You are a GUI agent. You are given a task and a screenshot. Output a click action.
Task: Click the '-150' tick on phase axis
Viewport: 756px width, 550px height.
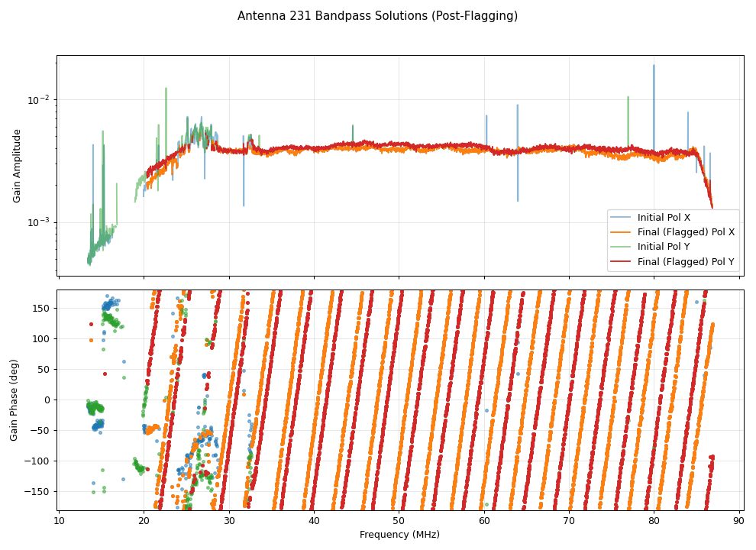[x=40, y=491]
